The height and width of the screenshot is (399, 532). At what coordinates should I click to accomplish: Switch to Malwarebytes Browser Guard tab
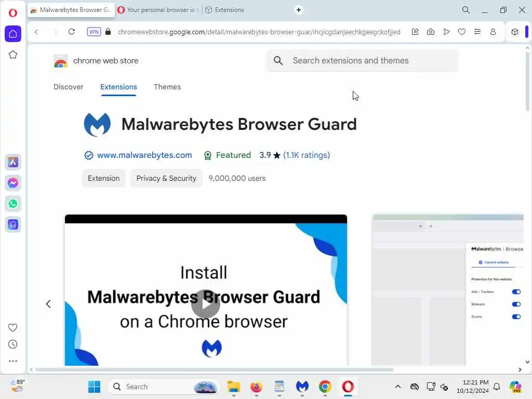tap(71, 10)
